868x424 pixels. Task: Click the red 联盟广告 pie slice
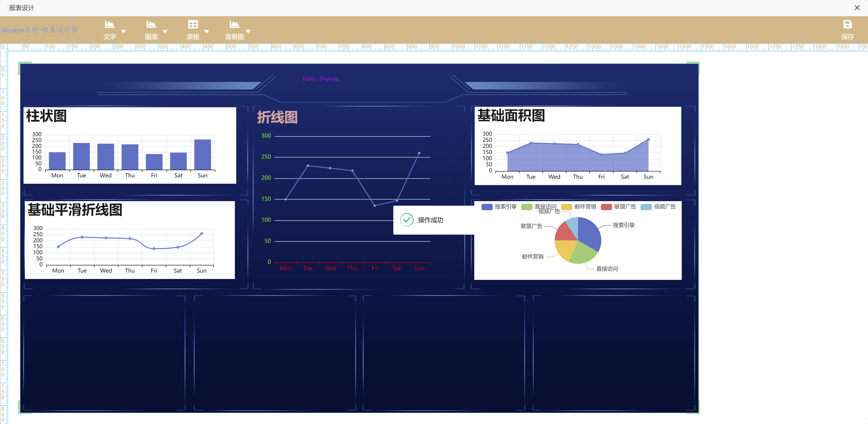(565, 233)
